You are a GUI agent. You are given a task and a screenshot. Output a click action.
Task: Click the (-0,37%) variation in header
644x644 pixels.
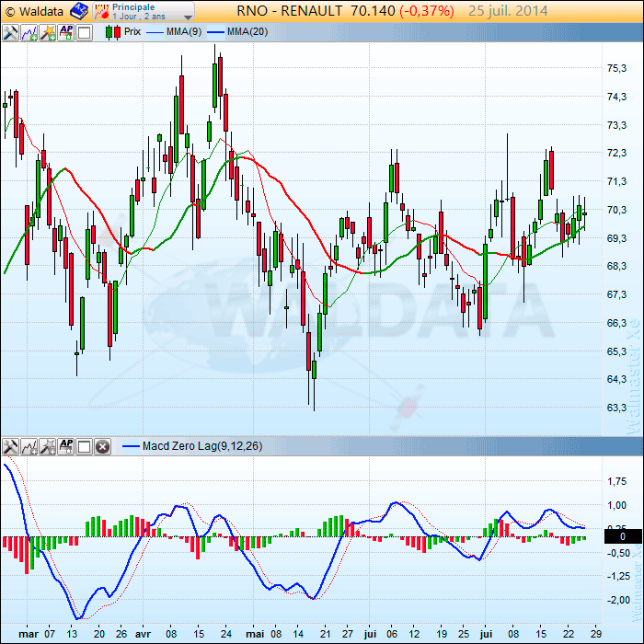pyautogui.click(x=427, y=11)
